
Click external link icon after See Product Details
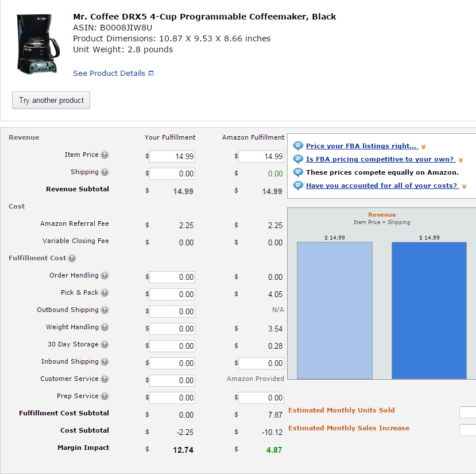pos(150,73)
